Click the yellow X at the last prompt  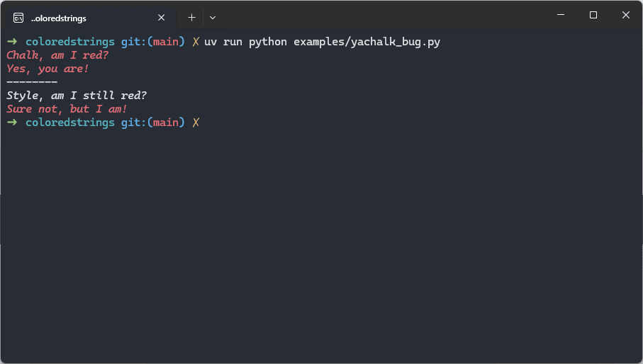click(x=196, y=123)
